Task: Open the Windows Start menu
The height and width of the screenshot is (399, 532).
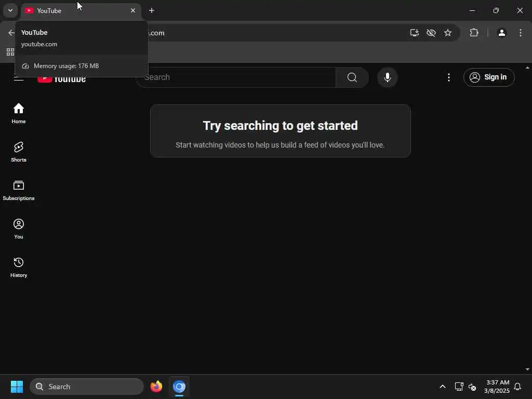Action: [17, 387]
